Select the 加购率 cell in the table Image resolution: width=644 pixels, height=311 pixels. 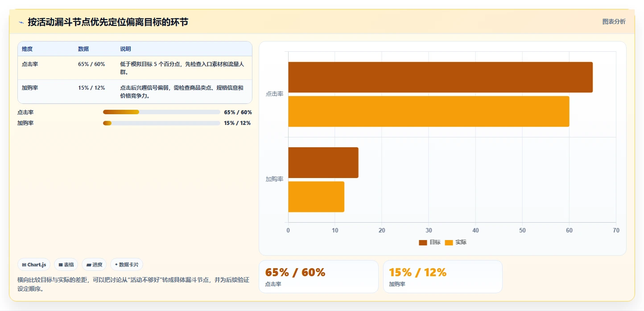[30, 88]
